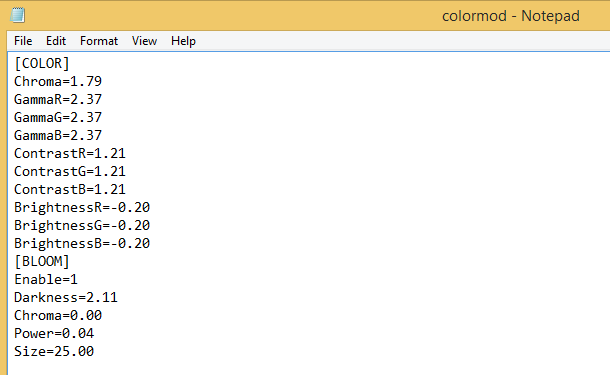Image resolution: width=610 pixels, height=375 pixels.
Task: Place cursor on Enable=1 line
Action: click(x=46, y=279)
